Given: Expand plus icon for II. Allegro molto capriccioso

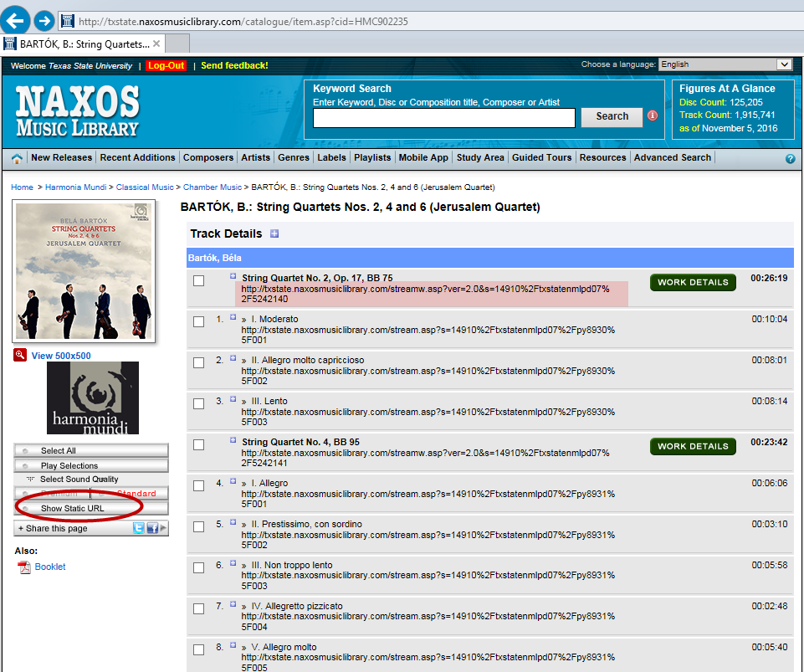Looking at the screenshot, I should coord(233,358).
